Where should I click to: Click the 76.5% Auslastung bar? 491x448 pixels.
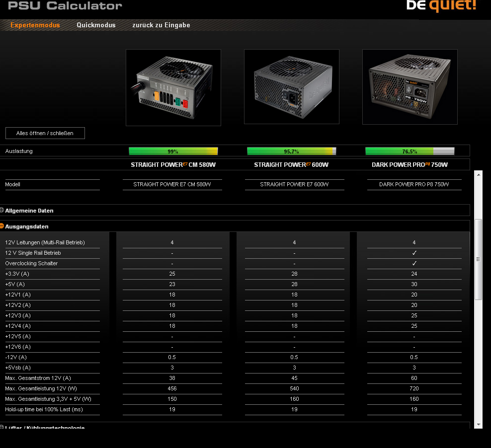tap(410, 151)
